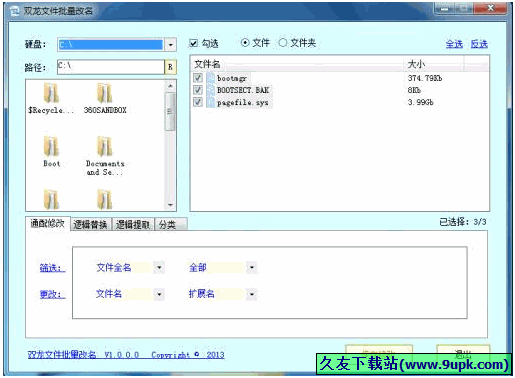
Task: Select the Documents and Se... folder icon
Action: [104, 146]
